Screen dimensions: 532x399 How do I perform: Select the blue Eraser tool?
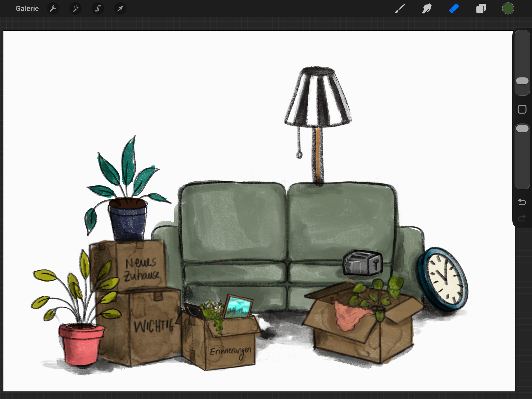coord(454,9)
